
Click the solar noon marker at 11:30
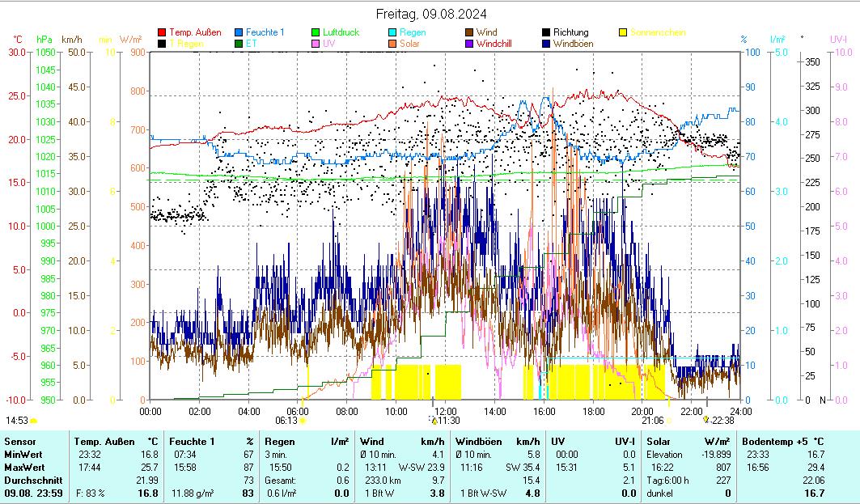point(434,421)
